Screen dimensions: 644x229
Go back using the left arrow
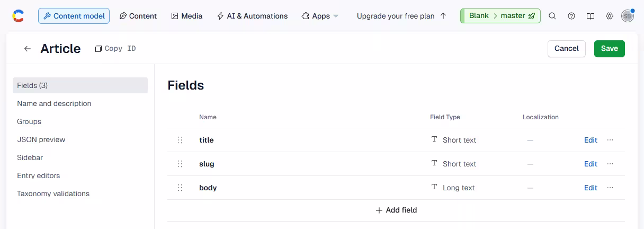coord(28,49)
